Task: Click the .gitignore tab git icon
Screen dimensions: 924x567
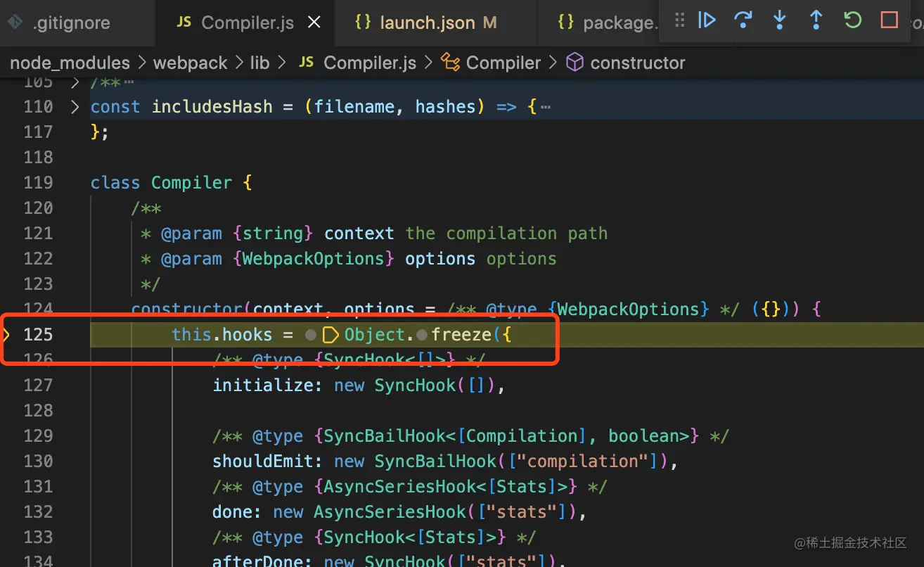Action: point(14,23)
